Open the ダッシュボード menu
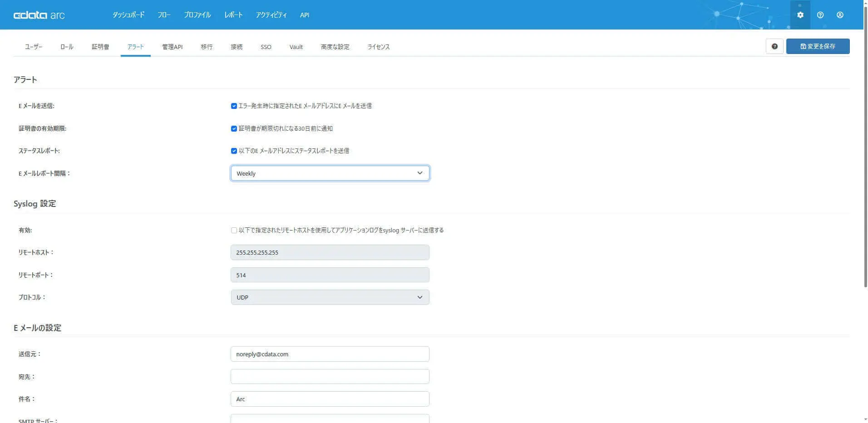The width and height of the screenshot is (868, 423). [x=128, y=15]
